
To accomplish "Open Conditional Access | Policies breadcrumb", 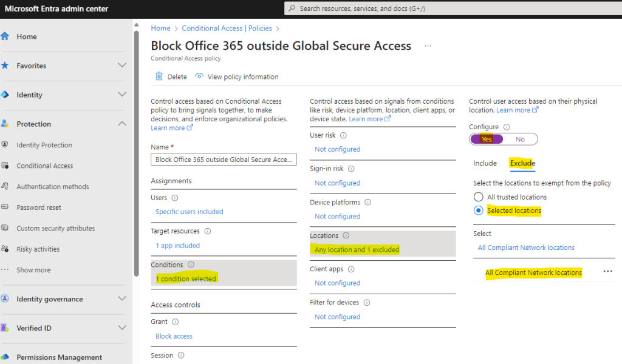I will (227, 28).
